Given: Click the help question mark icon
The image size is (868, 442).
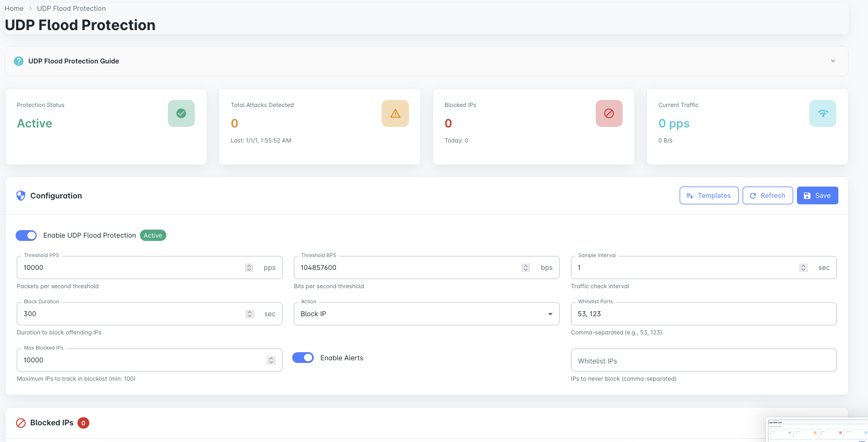Looking at the screenshot, I should tap(18, 61).
